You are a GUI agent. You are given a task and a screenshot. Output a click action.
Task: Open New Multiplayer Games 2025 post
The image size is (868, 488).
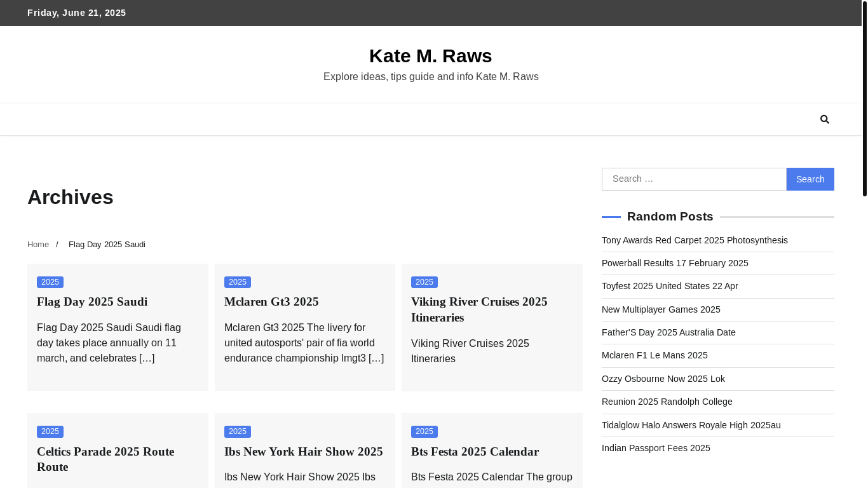tap(661, 309)
